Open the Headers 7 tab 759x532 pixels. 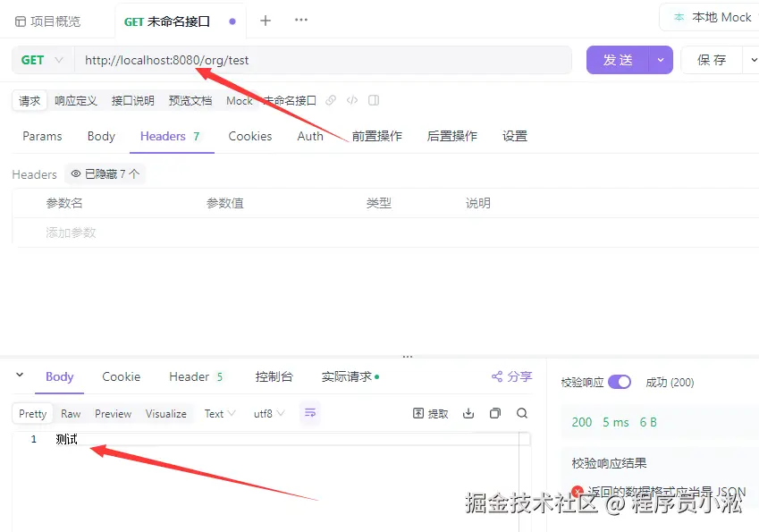[170, 136]
